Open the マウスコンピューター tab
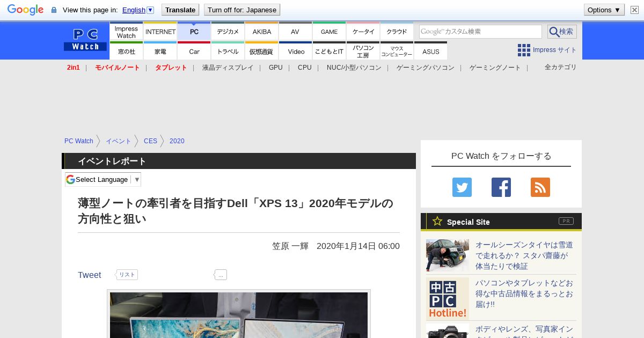Viewport: 644px width, 338px height. [x=397, y=51]
